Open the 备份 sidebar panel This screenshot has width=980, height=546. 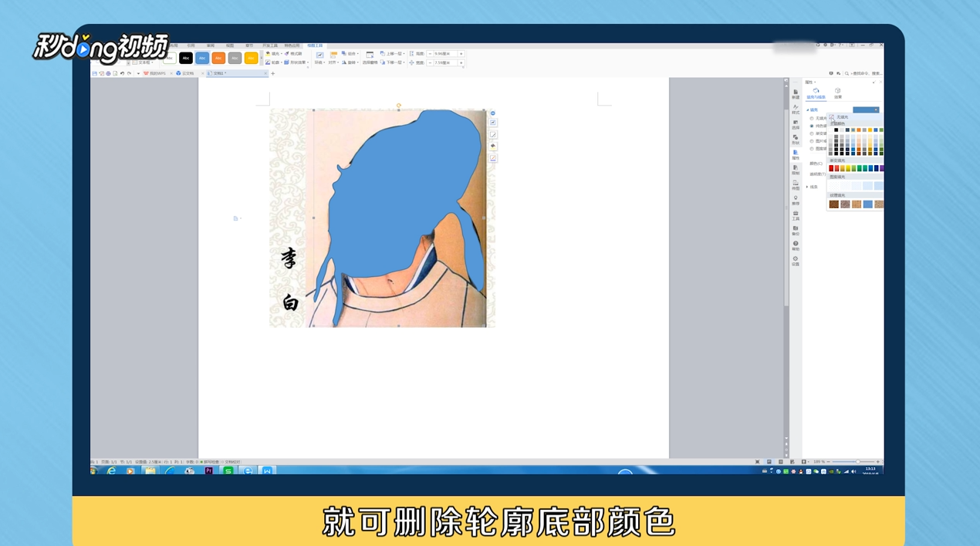pos(796,231)
